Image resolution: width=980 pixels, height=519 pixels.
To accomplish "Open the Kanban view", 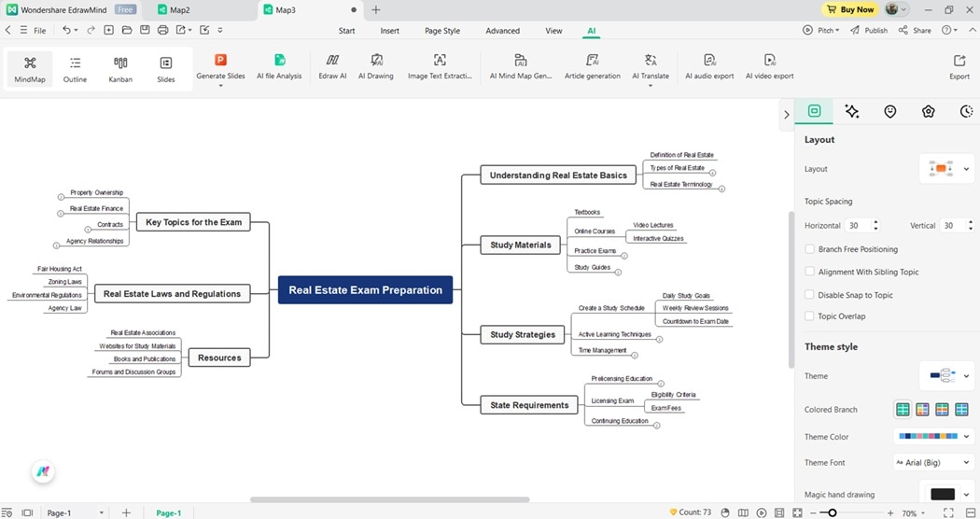I will click(120, 69).
